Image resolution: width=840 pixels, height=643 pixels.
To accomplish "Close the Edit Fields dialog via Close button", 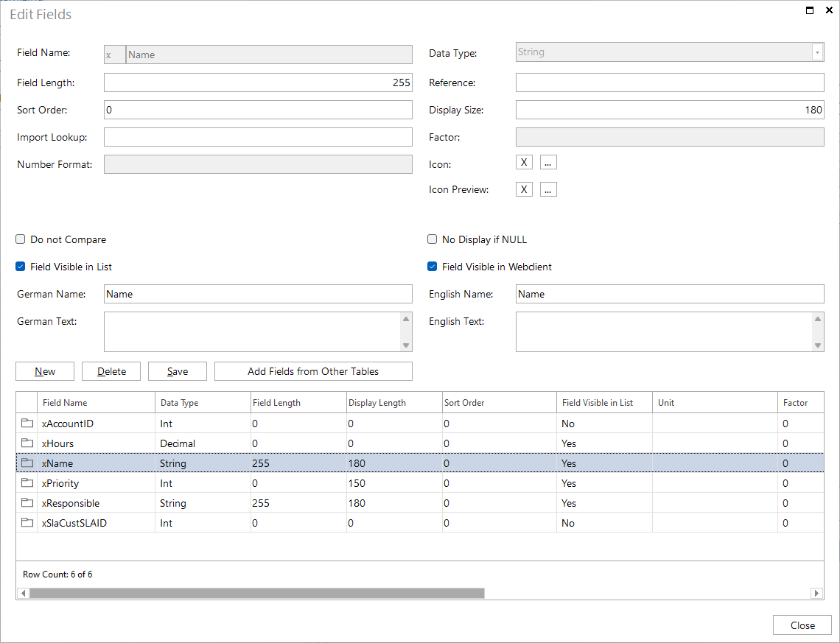I will point(802,625).
